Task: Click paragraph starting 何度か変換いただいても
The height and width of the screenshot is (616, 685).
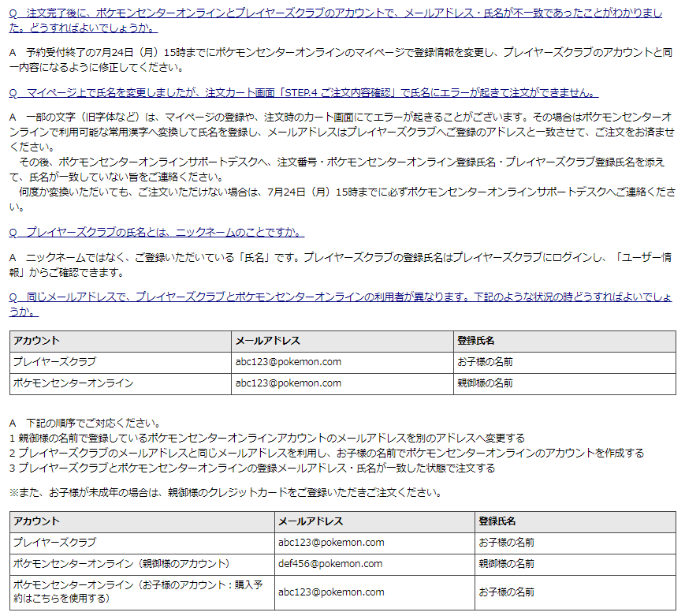Action: [x=342, y=199]
